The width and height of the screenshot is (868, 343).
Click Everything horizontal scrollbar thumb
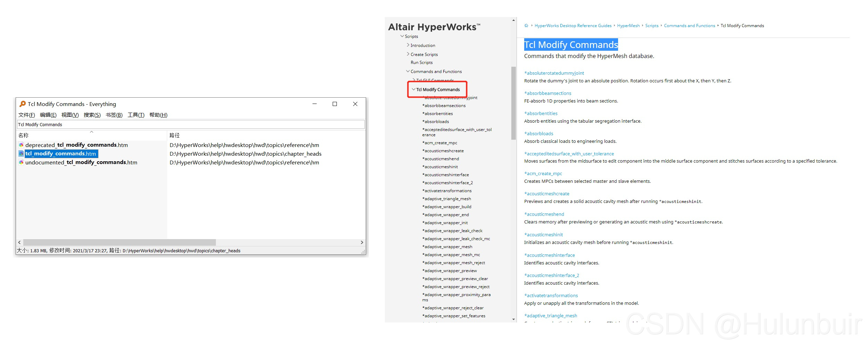(x=119, y=242)
